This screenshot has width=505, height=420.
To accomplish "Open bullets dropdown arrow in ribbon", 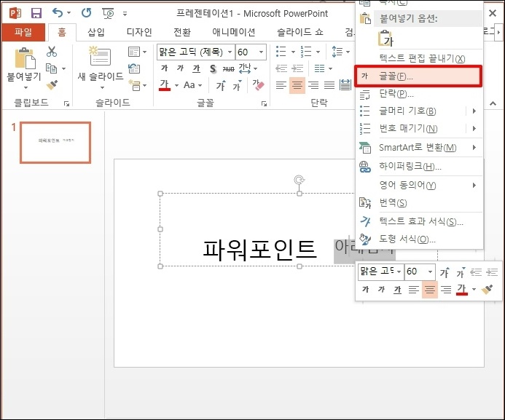I will pos(293,52).
